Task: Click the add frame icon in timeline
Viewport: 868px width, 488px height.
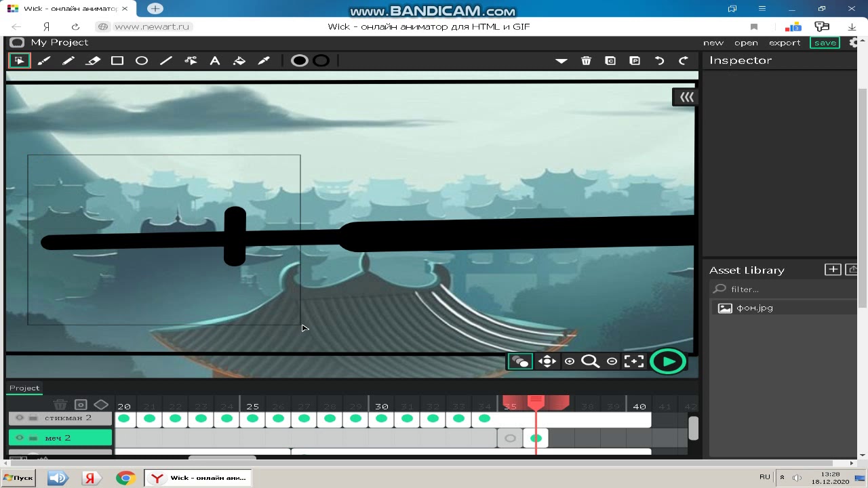Action: (81, 405)
